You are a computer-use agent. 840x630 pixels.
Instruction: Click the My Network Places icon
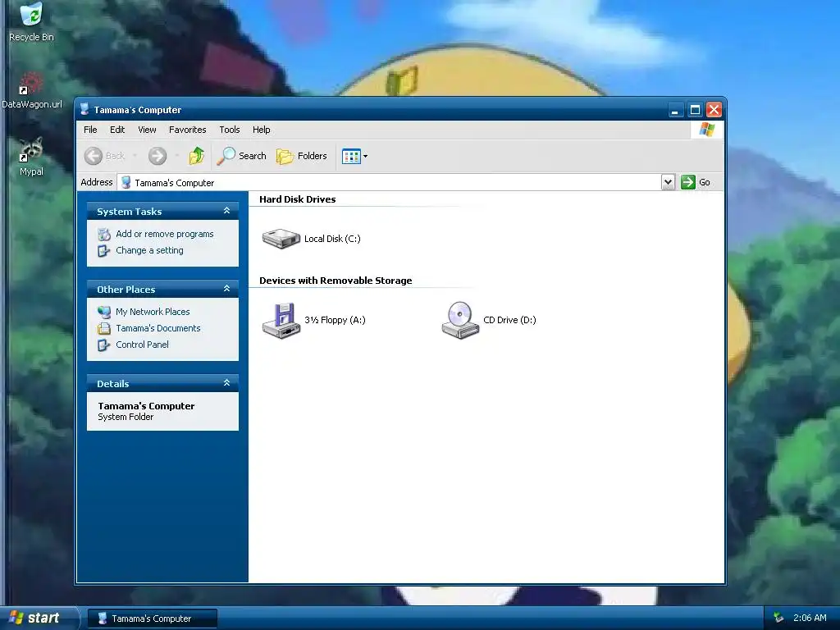click(x=104, y=312)
